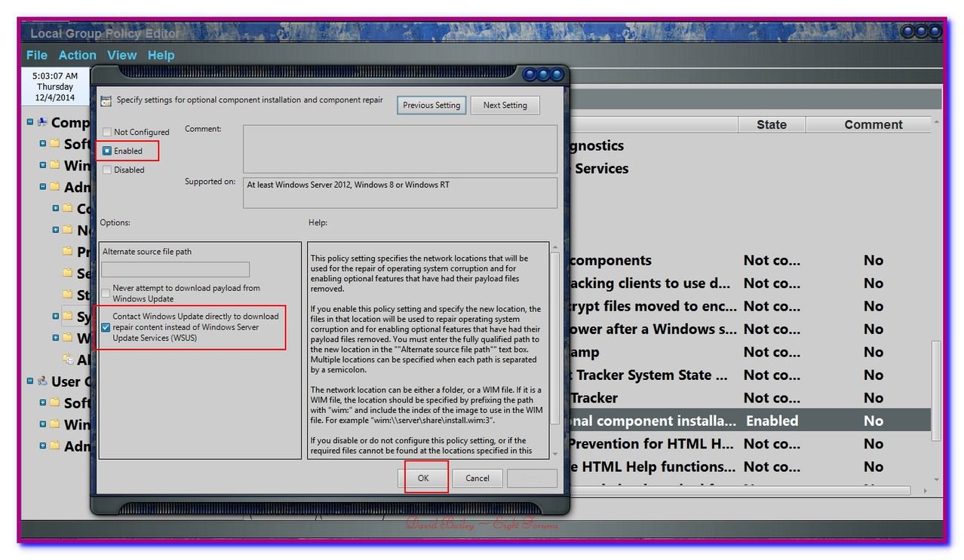Expand the 'Co…' folder in the tree
The image size is (964, 560).
click(x=56, y=208)
